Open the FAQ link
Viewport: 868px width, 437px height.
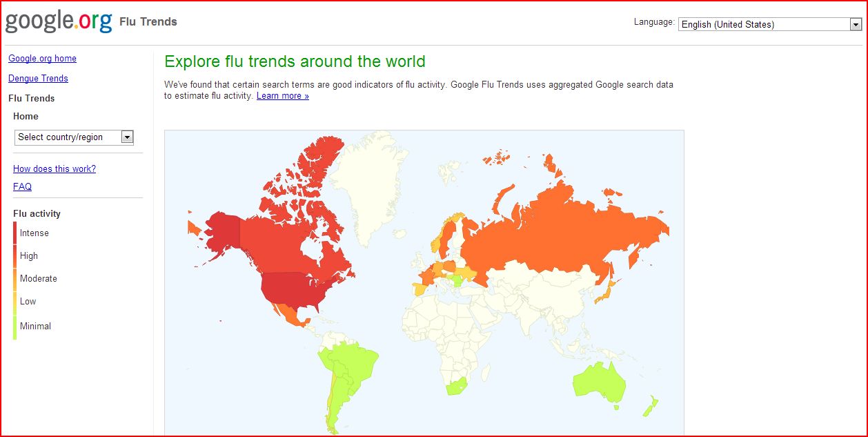pos(22,186)
